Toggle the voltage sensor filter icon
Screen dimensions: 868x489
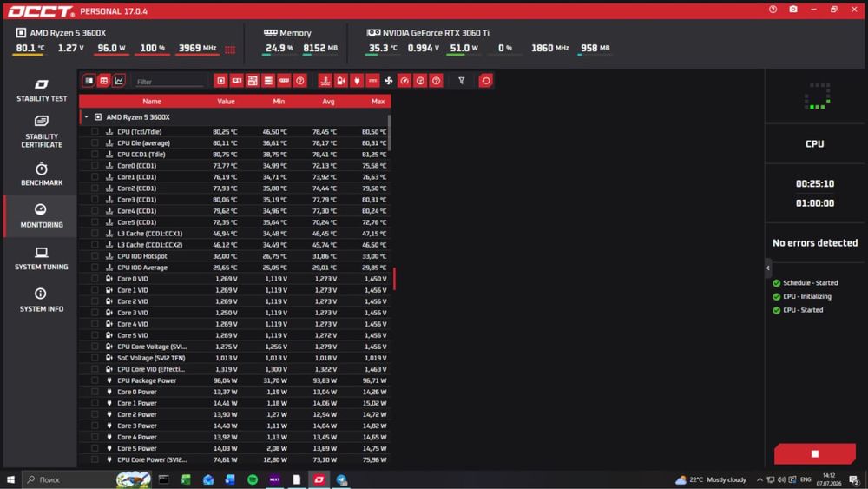[x=341, y=81]
